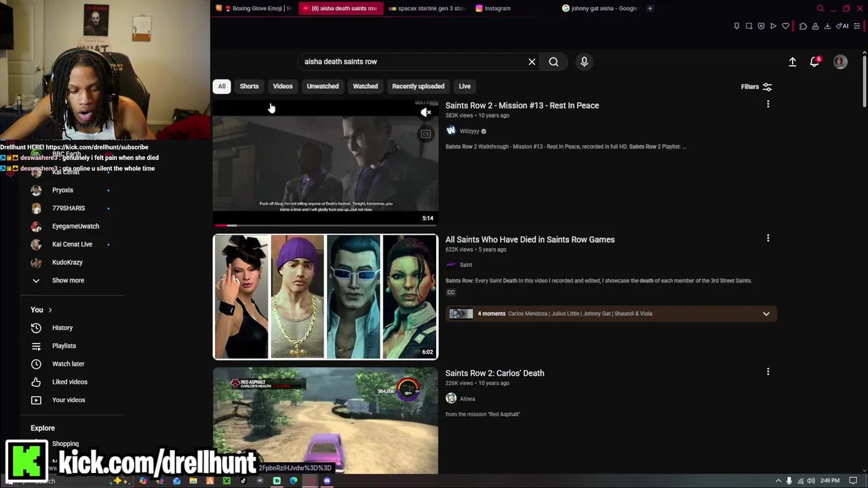
Task: Click the magnifier search button next to query
Action: (x=553, y=62)
